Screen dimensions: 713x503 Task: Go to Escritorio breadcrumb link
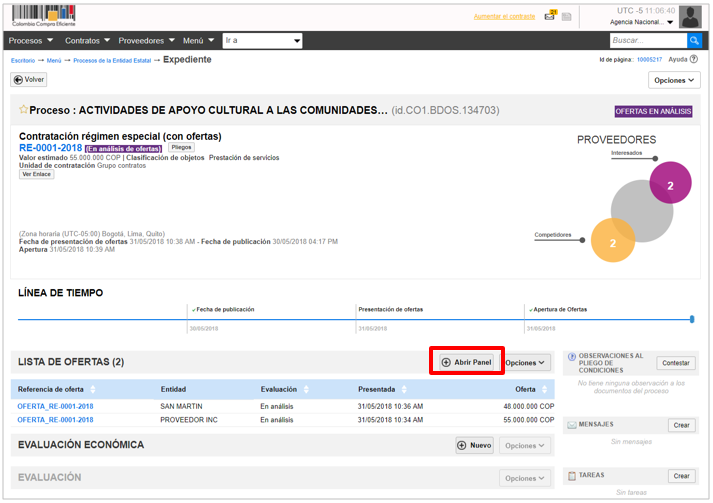click(23, 60)
